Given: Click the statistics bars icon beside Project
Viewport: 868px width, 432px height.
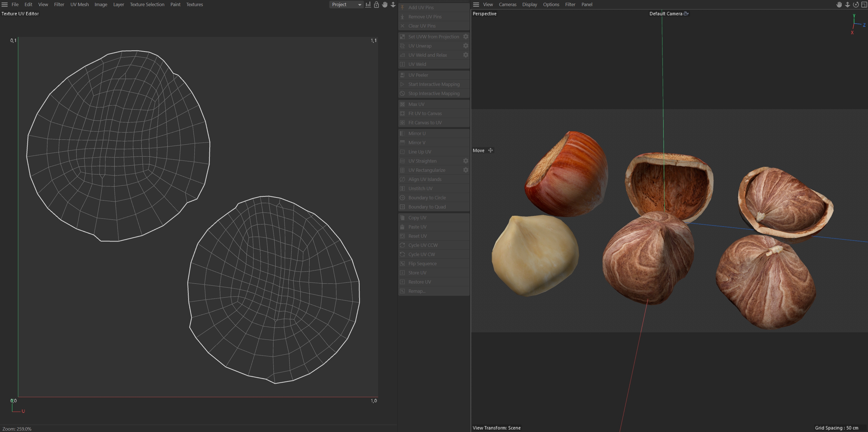Looking at the screenshot, I should click(x=368, y=5).
